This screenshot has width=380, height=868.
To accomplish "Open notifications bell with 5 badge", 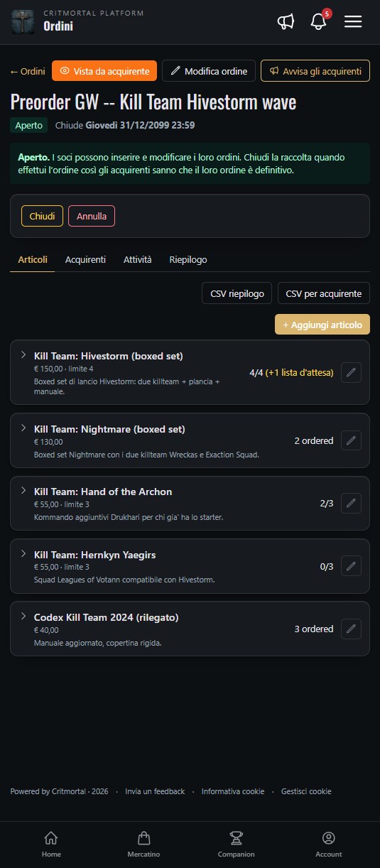I will tap(319, 22).
